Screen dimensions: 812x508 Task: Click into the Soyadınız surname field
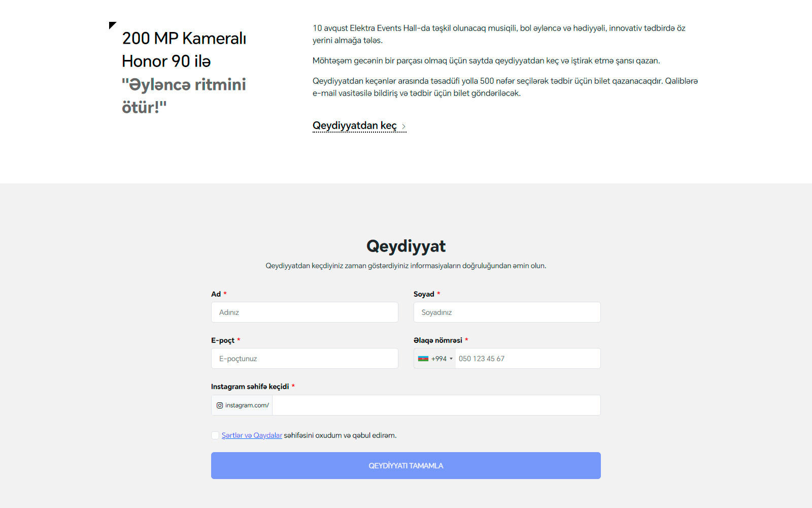pyautogui.click(x=506, y=312)
